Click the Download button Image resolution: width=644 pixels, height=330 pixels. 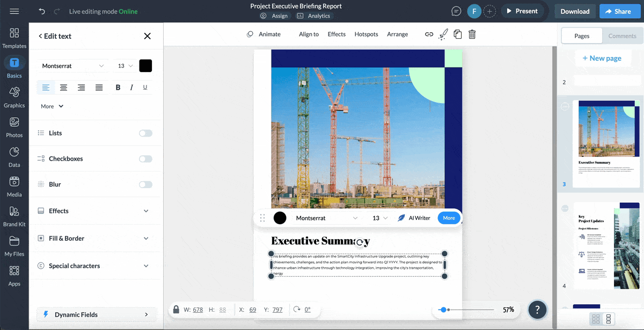pos(575,11)
